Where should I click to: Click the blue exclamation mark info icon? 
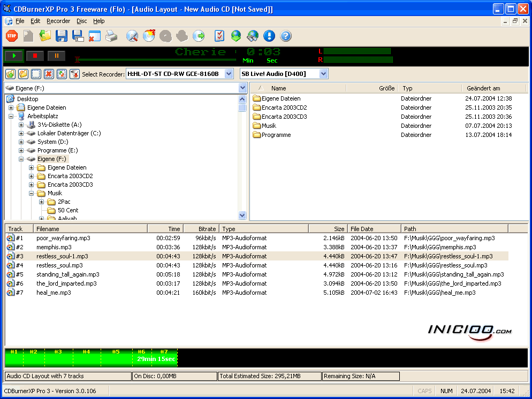point(269,36)
